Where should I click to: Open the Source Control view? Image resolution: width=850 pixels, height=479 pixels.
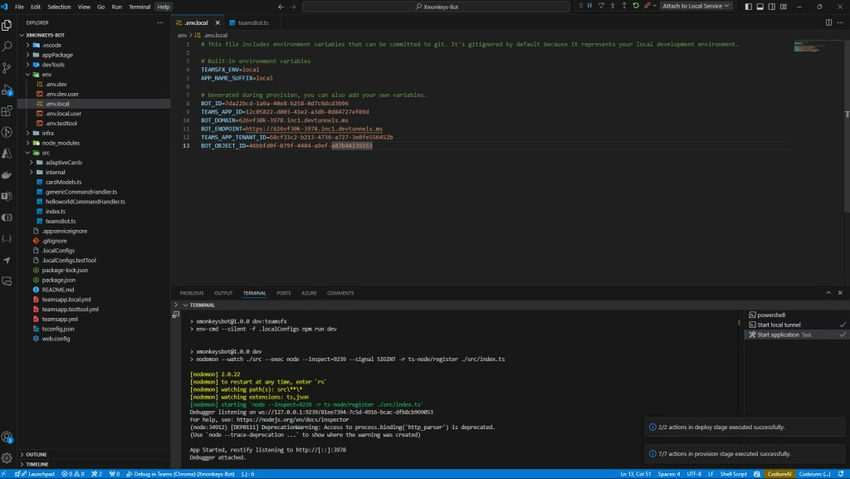(7, 68)
